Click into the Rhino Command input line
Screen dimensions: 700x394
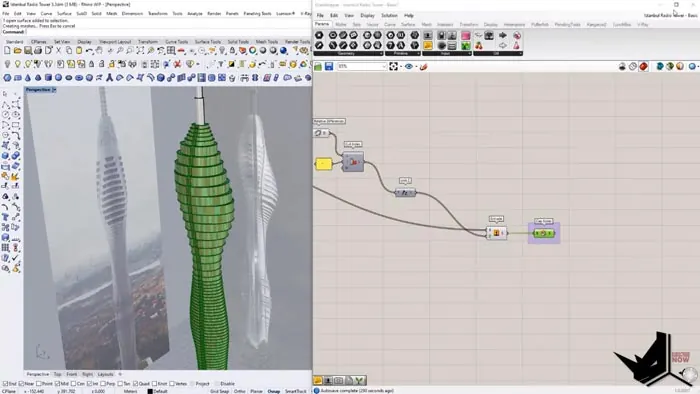[167, 32]
